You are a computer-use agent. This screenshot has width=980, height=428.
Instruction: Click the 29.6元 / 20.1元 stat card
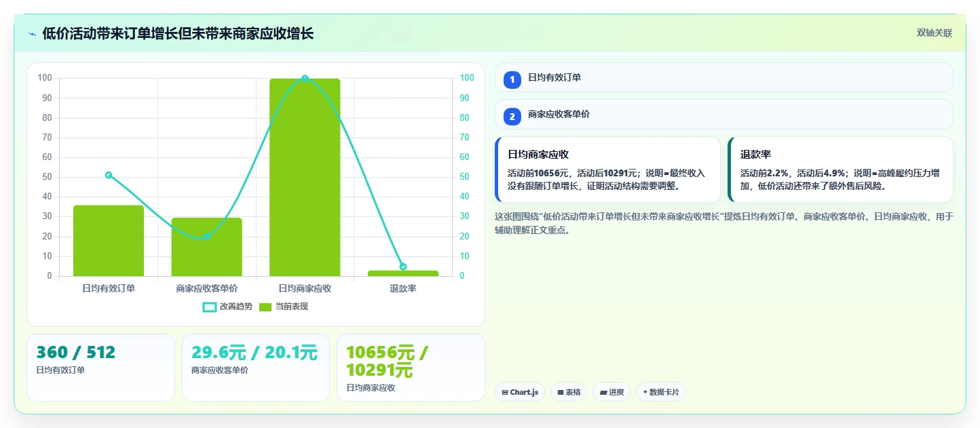coord(256,368)
